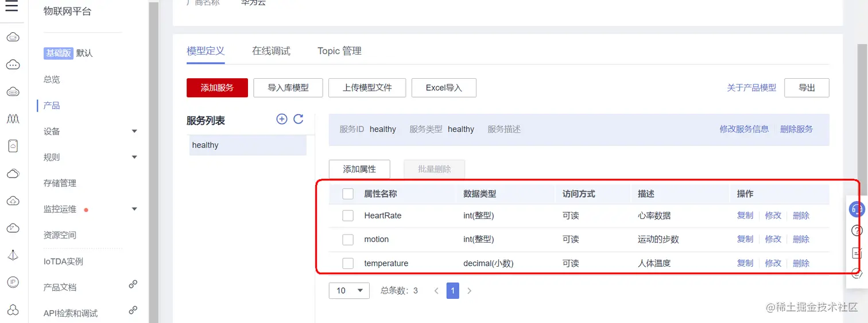Click 修改 in the motion row
Viewport: 868px width, 323px height.
click(773, 239)
